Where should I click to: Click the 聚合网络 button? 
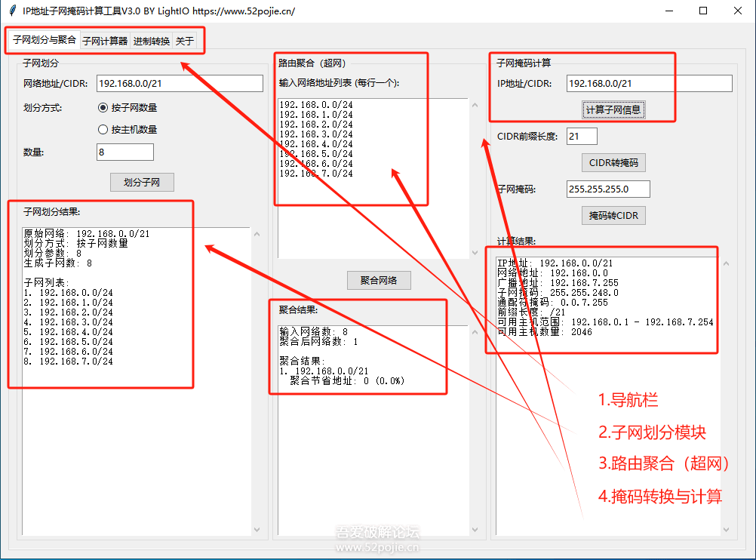tap(379, 280)
